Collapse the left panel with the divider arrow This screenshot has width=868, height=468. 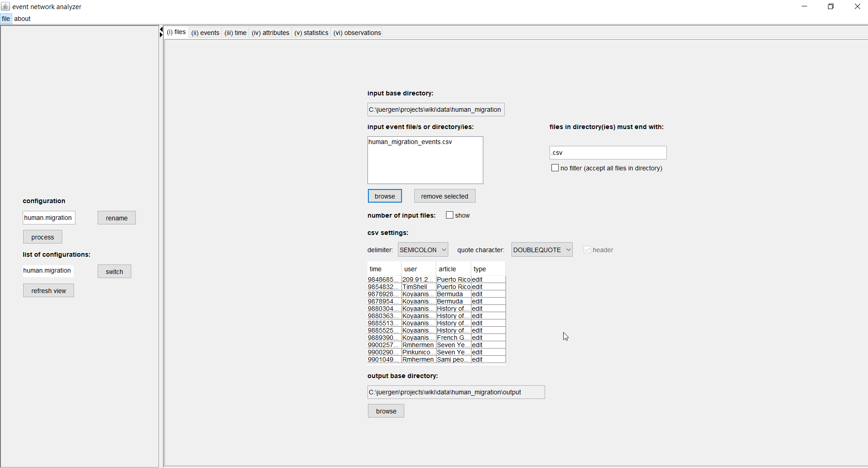point(161,30)
